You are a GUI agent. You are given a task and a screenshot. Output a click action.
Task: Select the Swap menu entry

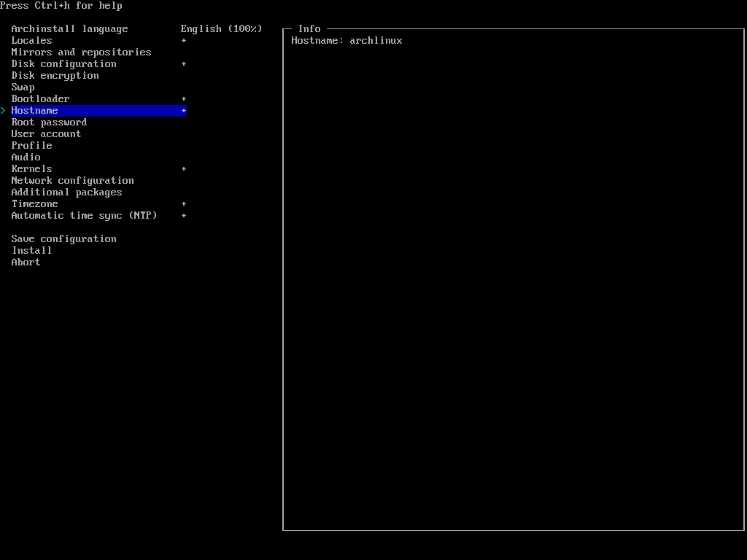[x=23, y=87]
